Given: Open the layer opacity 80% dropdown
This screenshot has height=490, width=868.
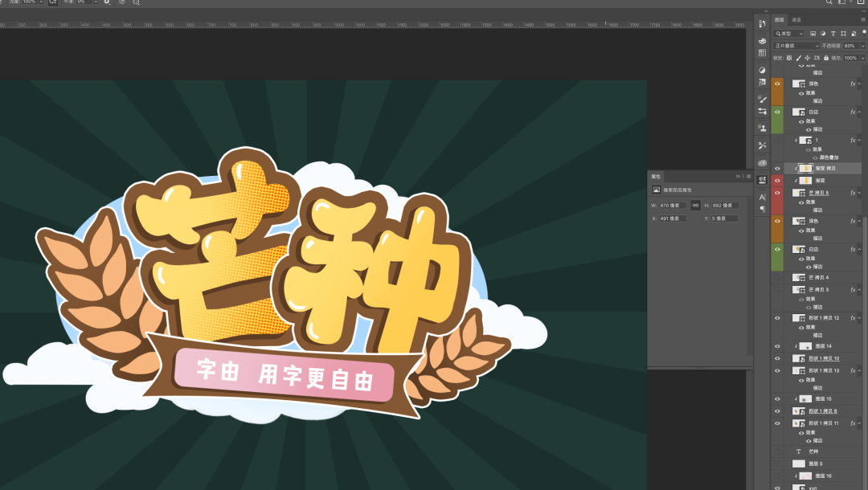Looking at the screenshot, I should 862,46.
